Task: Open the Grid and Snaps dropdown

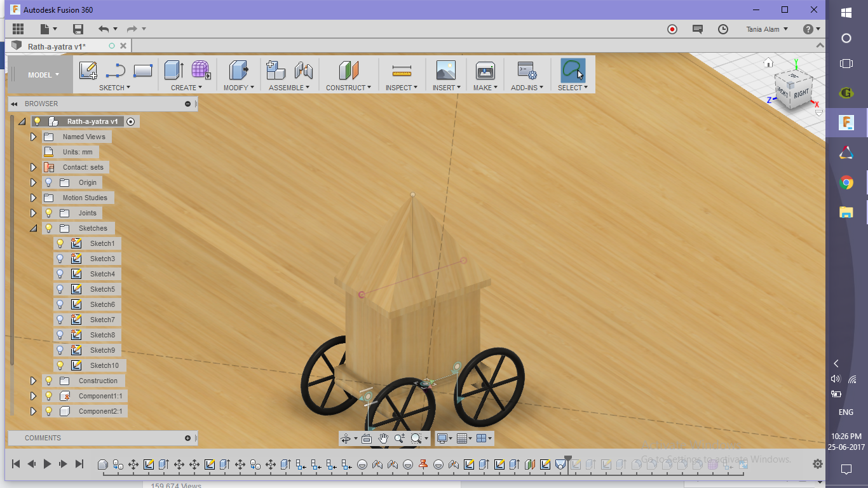Action: pos(464,438)
